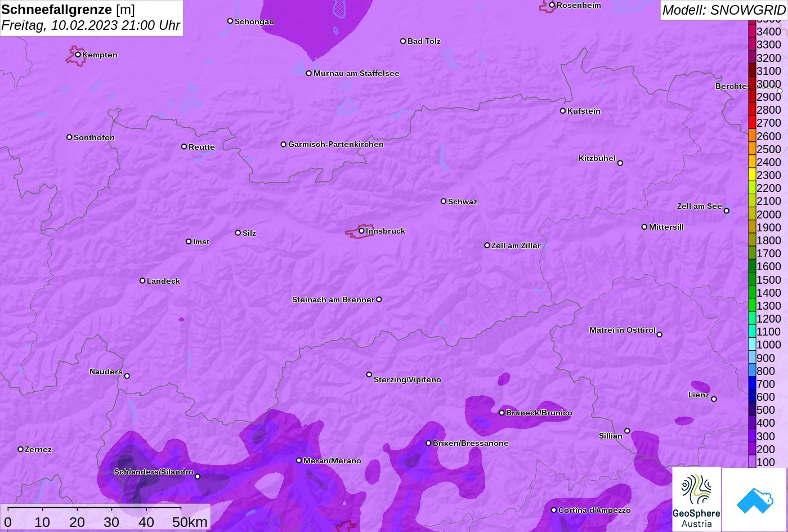The image size is (788, 532).
Task: Click the Brixen/Bressanone marker dot
Action: point(428,443)
